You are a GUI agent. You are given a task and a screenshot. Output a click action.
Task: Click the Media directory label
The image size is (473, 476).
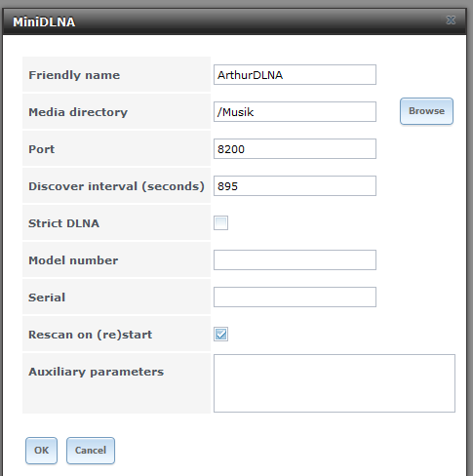(x=78, y=112)
